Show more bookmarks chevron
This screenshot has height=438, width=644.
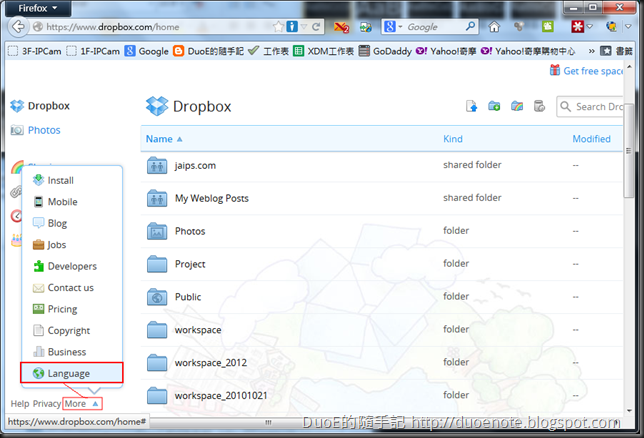(x=591, y=51)
